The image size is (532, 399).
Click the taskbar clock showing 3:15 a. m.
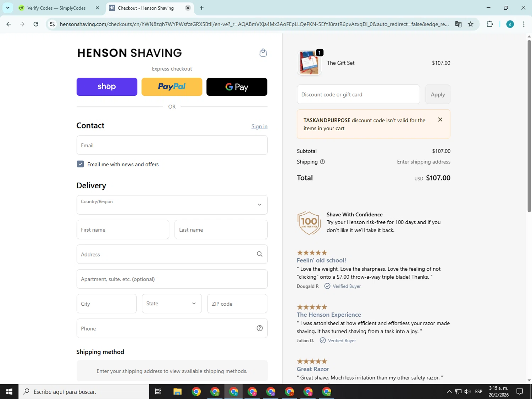[x=499, y=392]
